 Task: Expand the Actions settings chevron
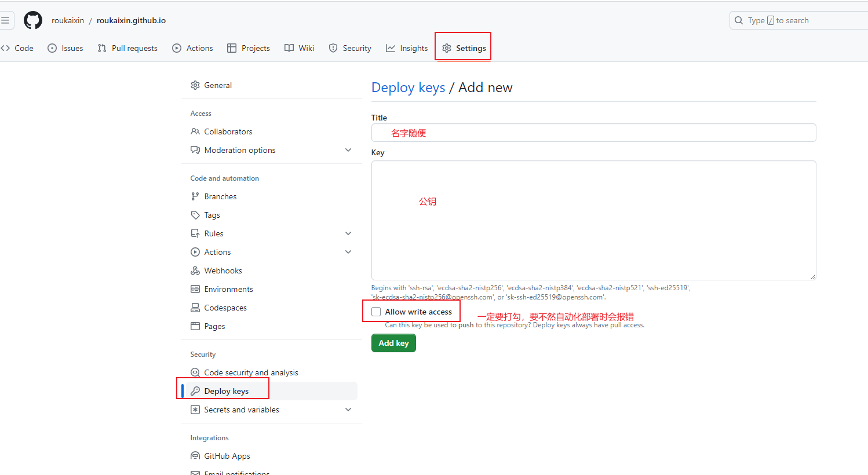pos(348,252)
